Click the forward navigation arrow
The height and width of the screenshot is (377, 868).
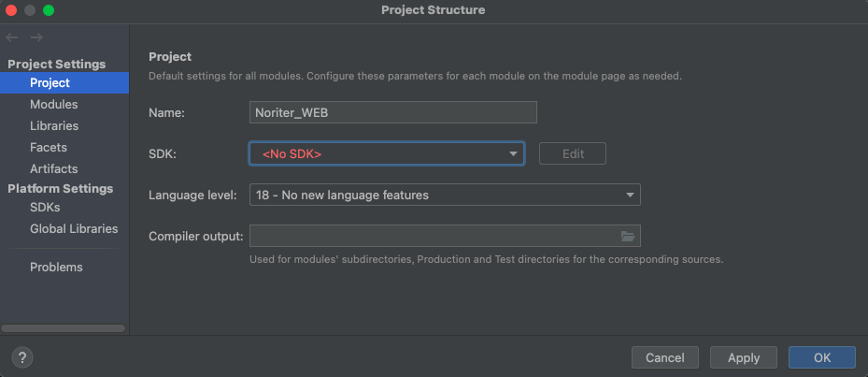point(36,37)
